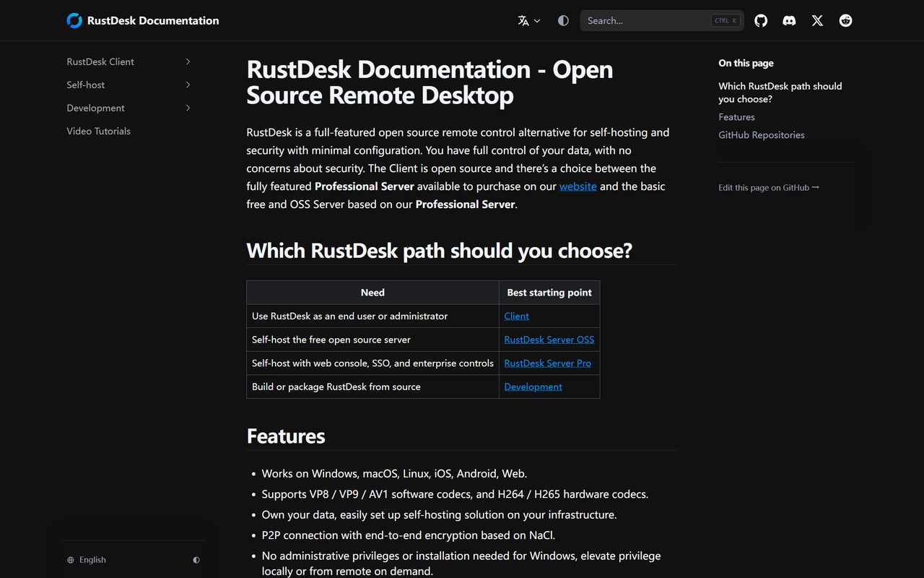Viewport: 924px width, 578px height.
Task: Jump to Features in On this page
Action: click(736, 117)
